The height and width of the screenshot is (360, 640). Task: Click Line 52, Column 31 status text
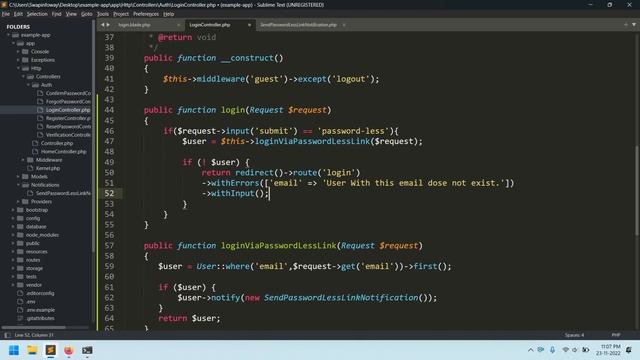[34, 335]
